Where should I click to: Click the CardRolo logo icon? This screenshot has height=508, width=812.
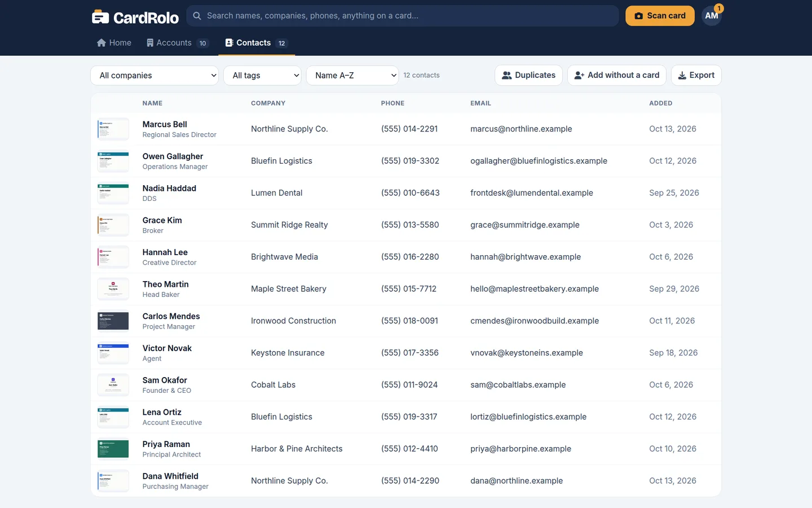[x=100, y=17]
